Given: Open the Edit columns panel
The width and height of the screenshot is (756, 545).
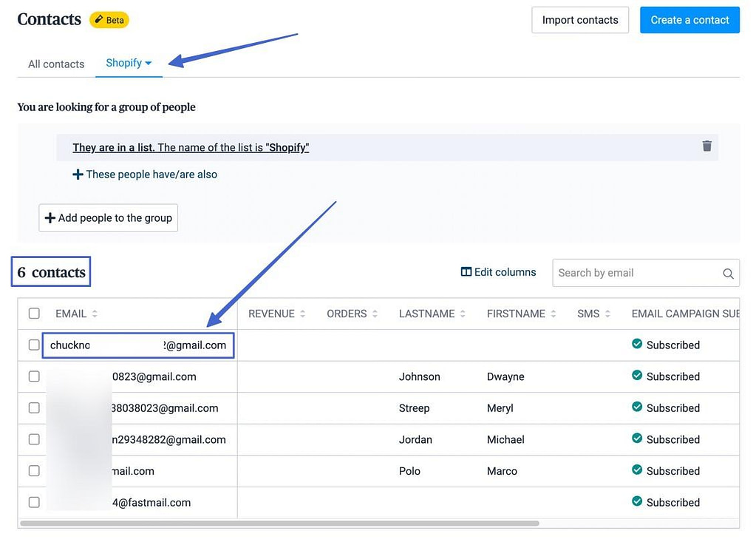Looking at the screenshot, I should pyautogui.click(x=498, y=271).
